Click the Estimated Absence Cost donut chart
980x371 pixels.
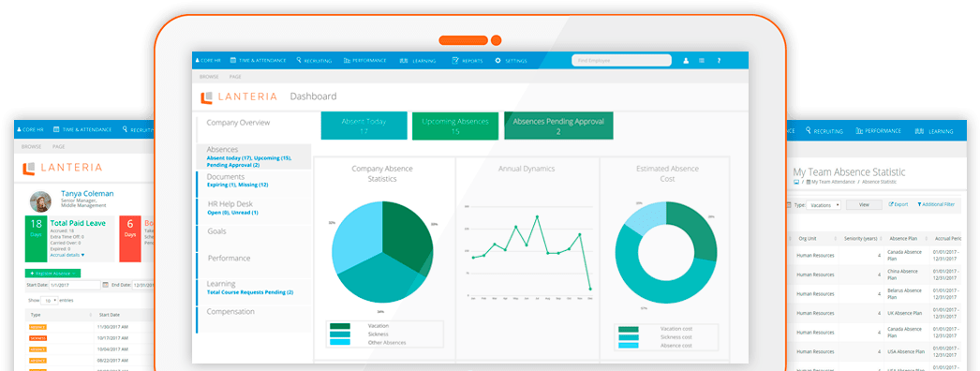click(x=666, y=252)
